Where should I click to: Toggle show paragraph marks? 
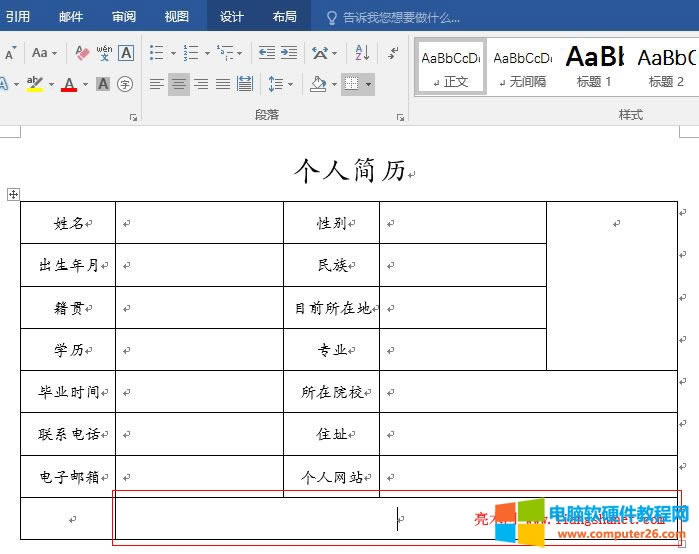pos(393,53)
